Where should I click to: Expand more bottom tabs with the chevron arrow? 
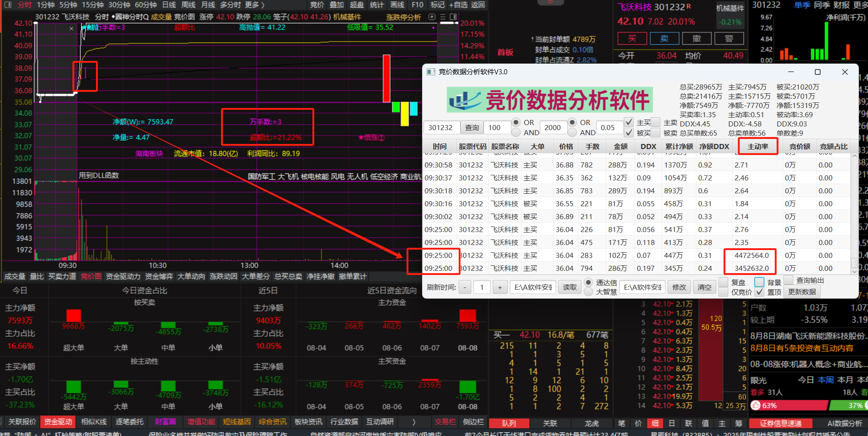[x=414, y=422]
